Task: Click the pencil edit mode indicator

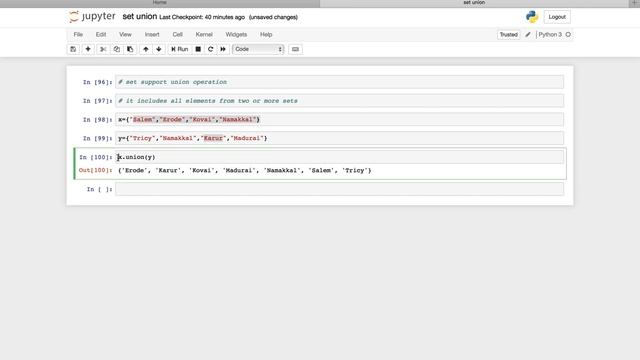Action: point(528,35)
